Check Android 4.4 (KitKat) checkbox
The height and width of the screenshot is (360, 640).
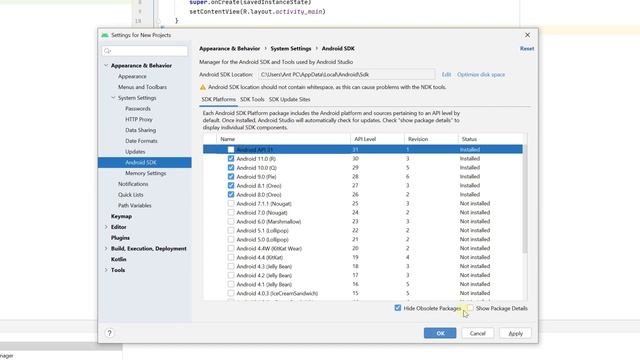click(231, 258)
